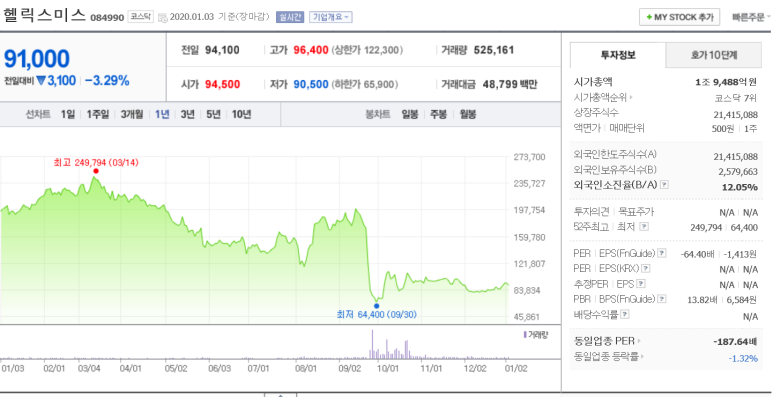
Task: Open the 빠른주문 dropdown
Action: (751, 17)
